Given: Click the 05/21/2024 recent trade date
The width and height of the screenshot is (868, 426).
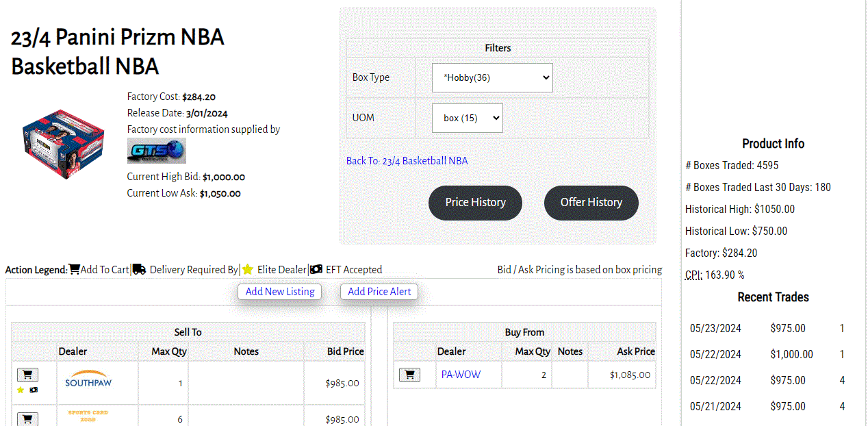Looking at the screenshot, I should click(715, 406).
